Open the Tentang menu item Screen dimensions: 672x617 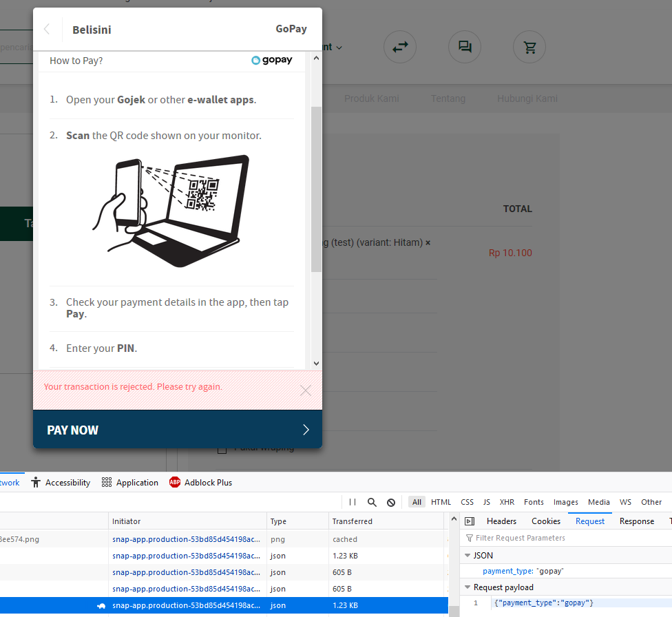pyautogui.click(x=448, y=98)
